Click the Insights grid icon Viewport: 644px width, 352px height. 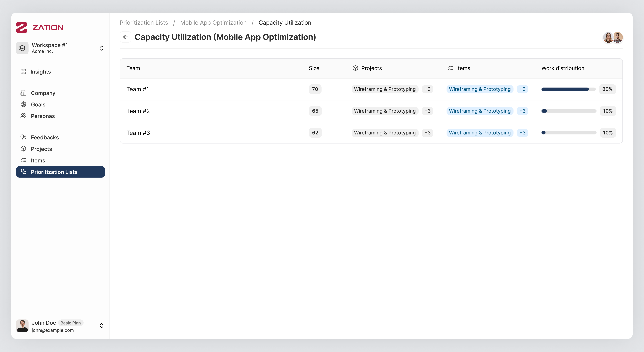(x=23, y=71)
